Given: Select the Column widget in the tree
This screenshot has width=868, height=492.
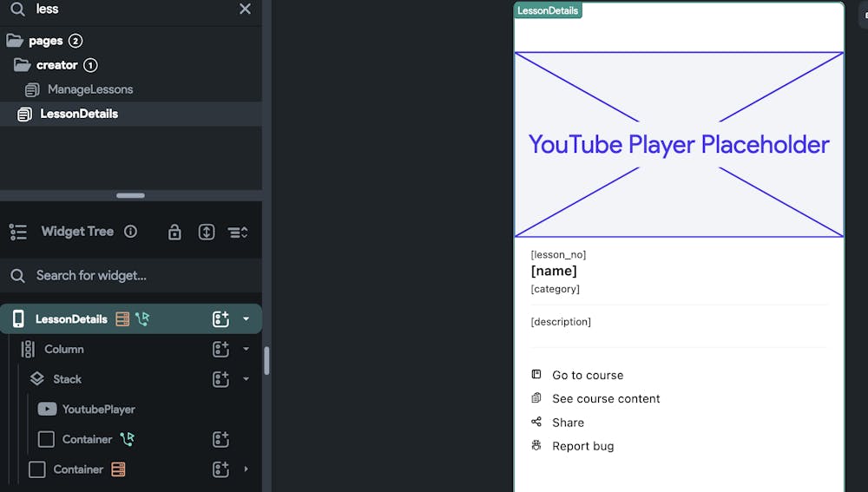Looking at the screenshot, I should coord(64,349).
